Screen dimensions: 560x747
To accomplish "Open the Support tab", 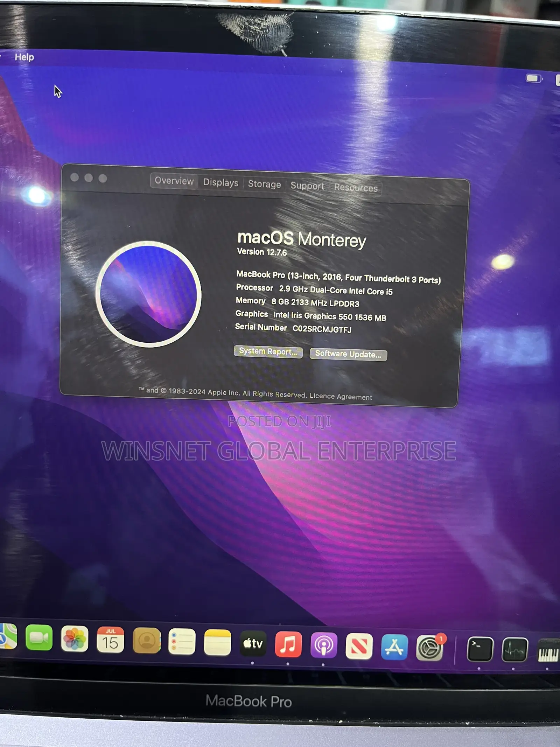I will [307, 186].
